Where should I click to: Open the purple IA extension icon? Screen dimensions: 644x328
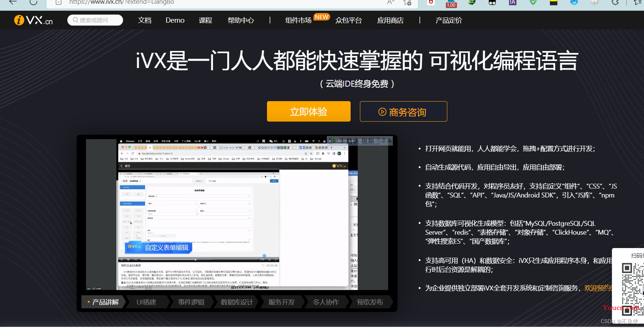pos(512,2)
